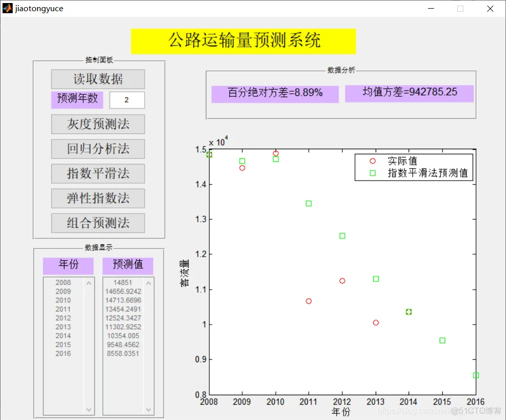
Task: Click the jiaotongyuce MATLAB app icon in title bar
Action: pyautogui.click(x=7, y=8)
